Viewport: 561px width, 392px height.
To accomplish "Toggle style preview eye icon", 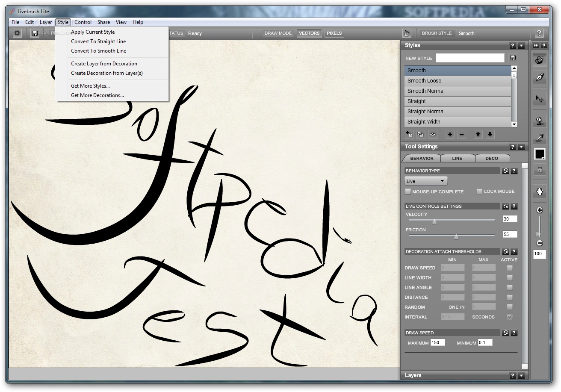I will click(x=433, y=135).
